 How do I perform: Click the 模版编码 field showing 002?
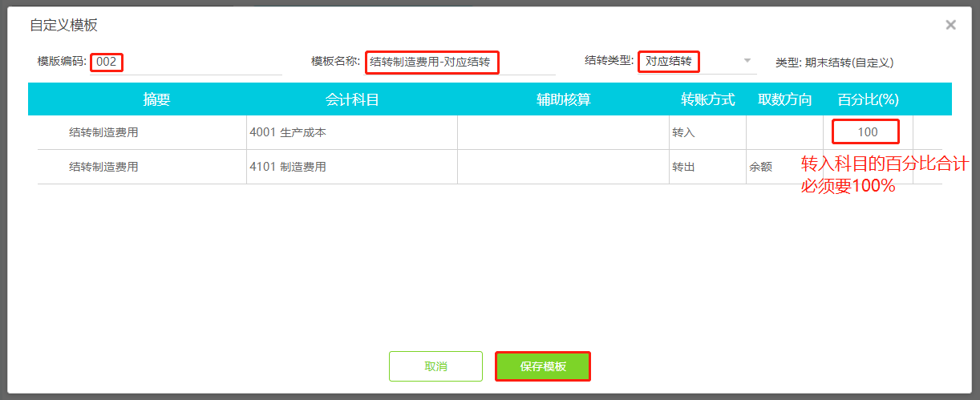coord(186,62)
